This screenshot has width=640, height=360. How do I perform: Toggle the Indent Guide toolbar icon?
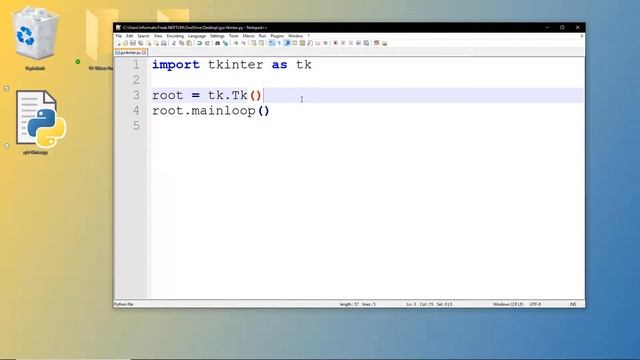pos(287,43)
